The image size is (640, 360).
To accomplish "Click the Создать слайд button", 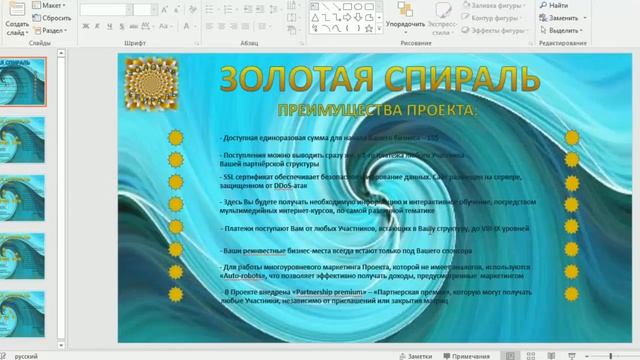I will 17,18.
